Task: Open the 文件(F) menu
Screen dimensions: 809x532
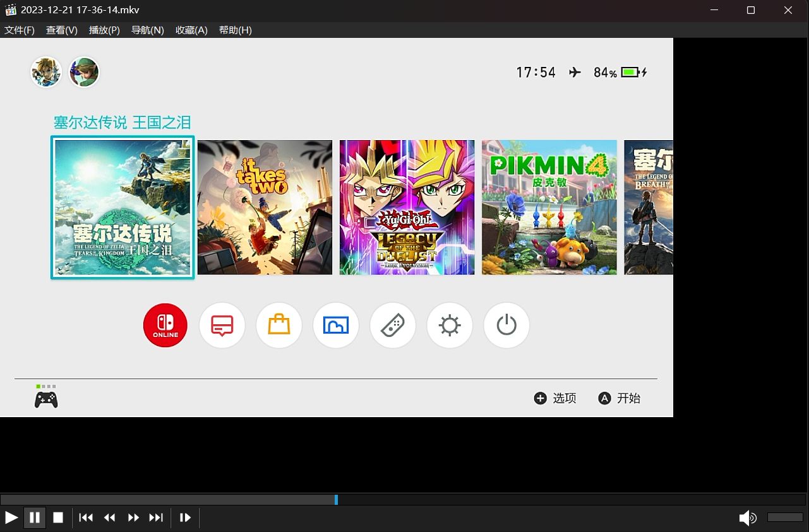Action: click(20, 30)
